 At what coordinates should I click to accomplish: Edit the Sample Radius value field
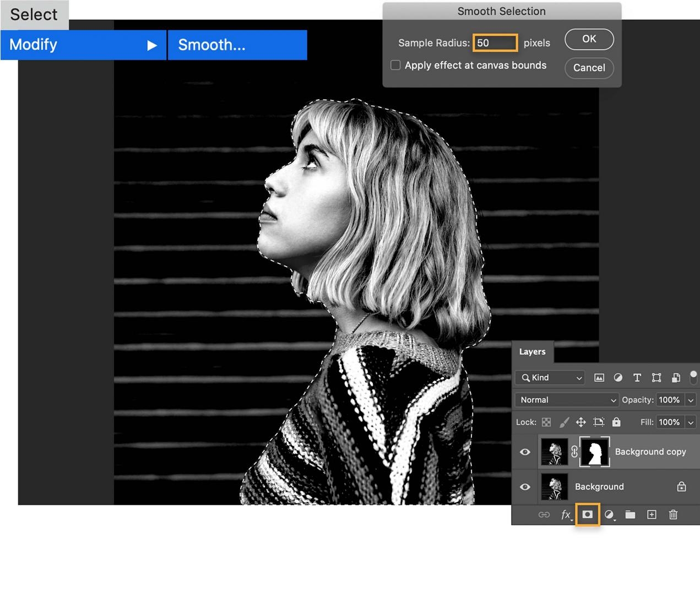pyautogui.click(x=494, y=42)
